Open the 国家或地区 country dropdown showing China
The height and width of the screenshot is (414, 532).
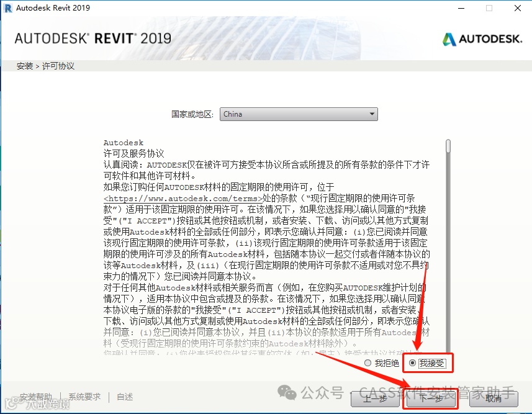tap(299, 114)
